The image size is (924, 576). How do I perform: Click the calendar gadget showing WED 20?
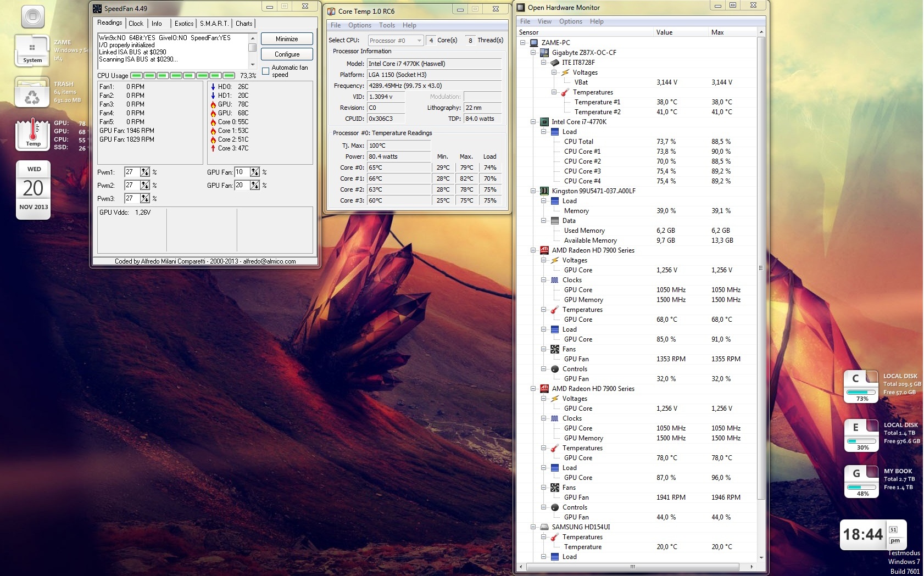(x=34, y=189)
